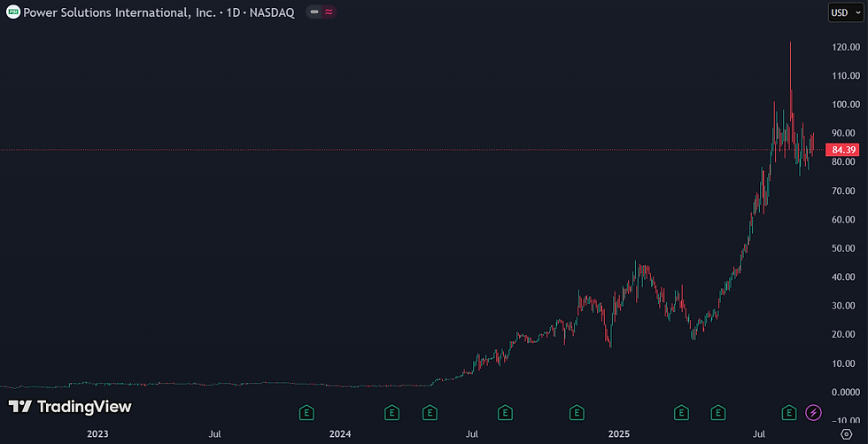868x444 pixels.
Task: Click the pink approximately-equal data indicator
Action: tap(329, 12)
